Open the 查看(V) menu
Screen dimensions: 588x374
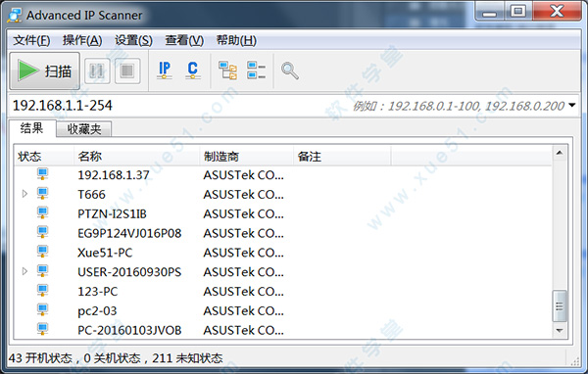tap(184, 40)
